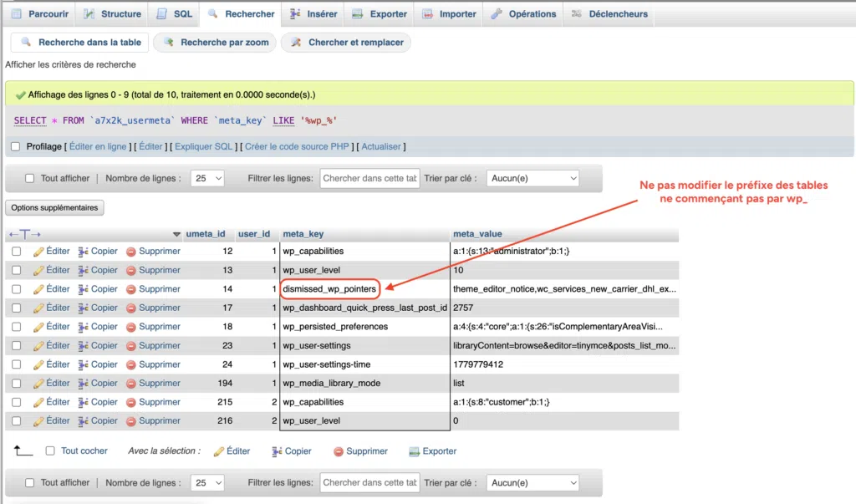Open the bottom Trier par clé dropdown
The height and width of the screenshot is (504, 856).
pyautogui.click(x=532, y=483)
